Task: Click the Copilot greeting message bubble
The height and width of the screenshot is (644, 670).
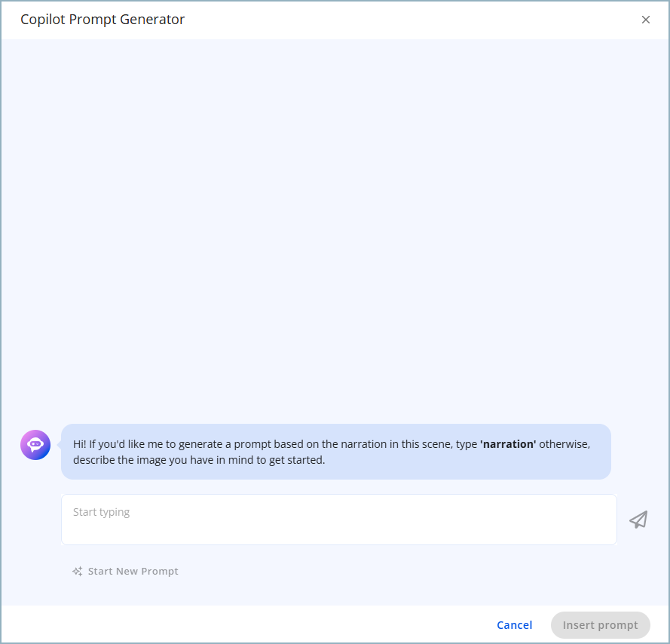Action: point(336,452)
